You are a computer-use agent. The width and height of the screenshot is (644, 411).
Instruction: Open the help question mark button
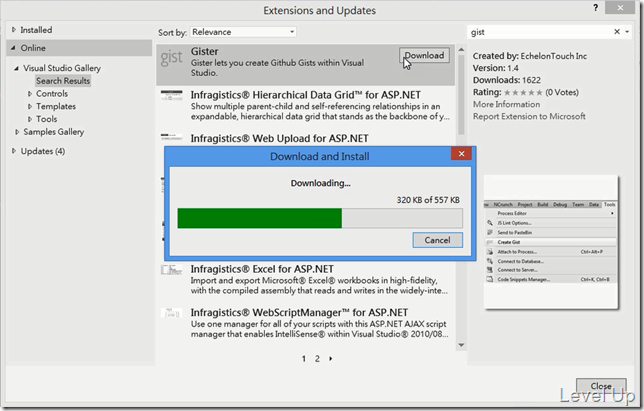point(596,8)
